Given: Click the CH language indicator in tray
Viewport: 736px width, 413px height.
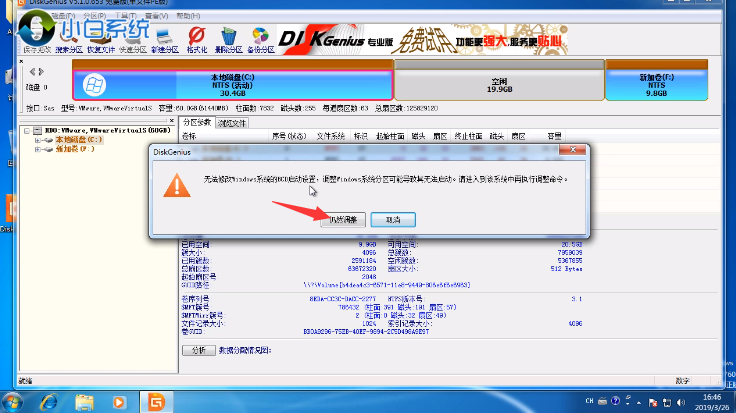Looking at the screenshot, I should [590, 401].
